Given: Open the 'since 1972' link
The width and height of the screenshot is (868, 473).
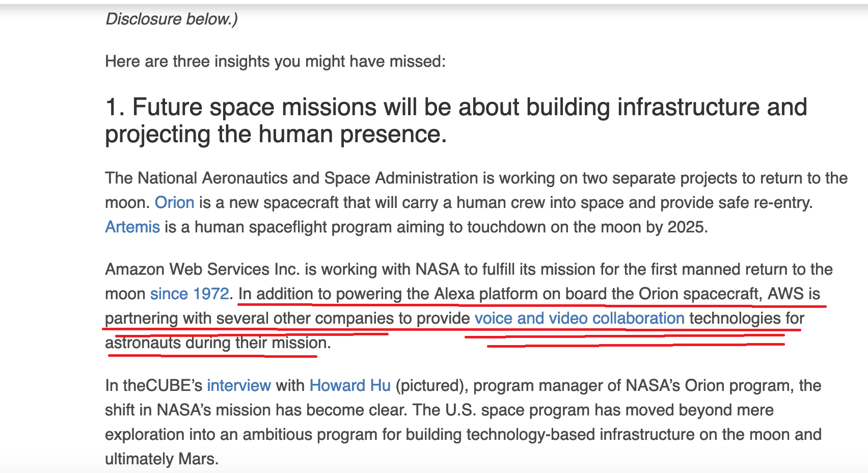Looking at the screenshot, I should tap(189, 294).
